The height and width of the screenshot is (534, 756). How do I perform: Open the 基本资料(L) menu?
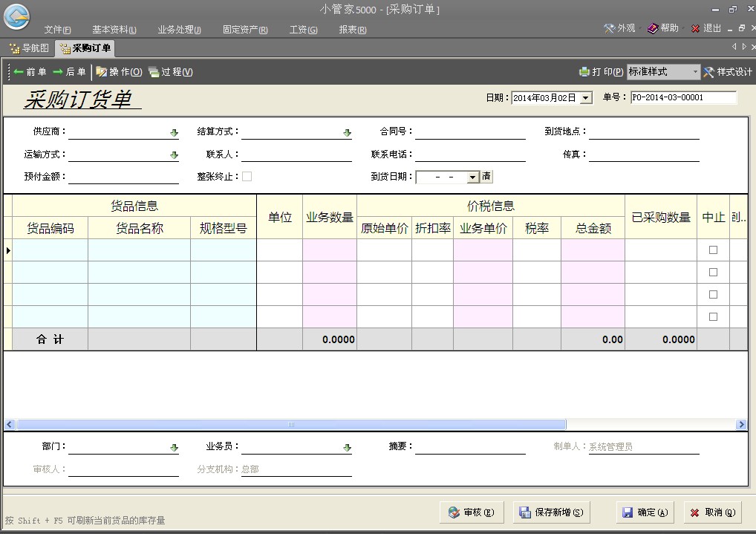pyautogui.click(x=114, y=30)
